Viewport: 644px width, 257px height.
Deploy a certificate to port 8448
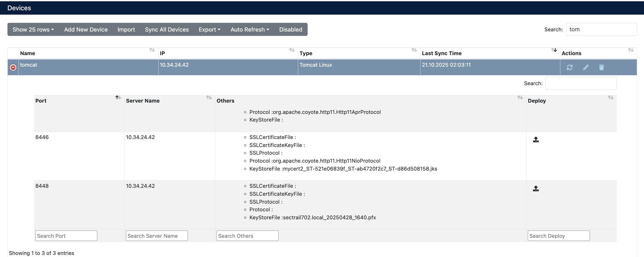[x=536, y=188]
